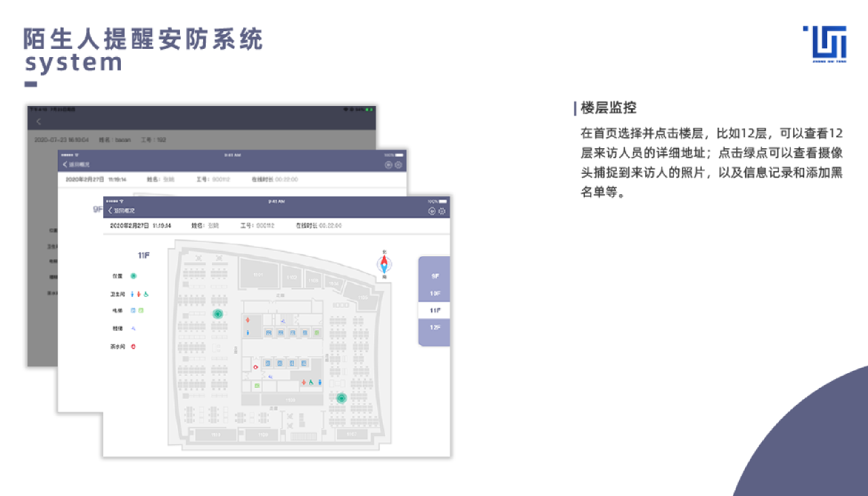
Task: Click the 陌生人提醒安防系统 slide title
Action: pos(143,39)
